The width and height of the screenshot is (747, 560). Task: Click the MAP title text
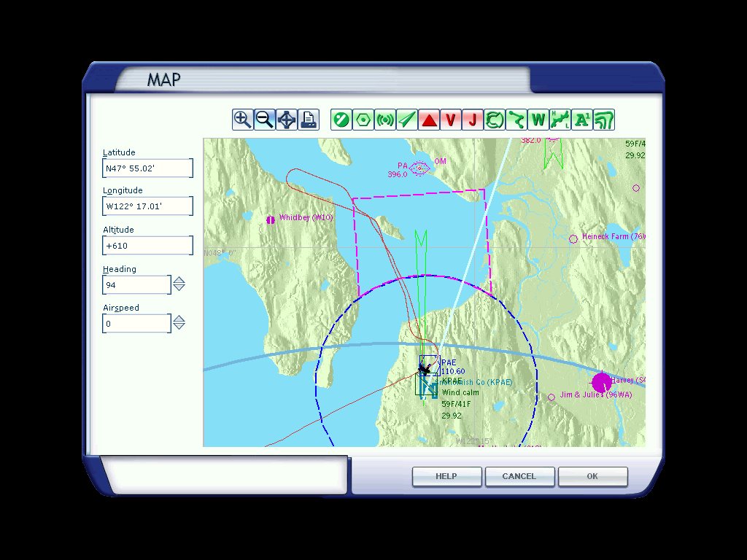164,79
